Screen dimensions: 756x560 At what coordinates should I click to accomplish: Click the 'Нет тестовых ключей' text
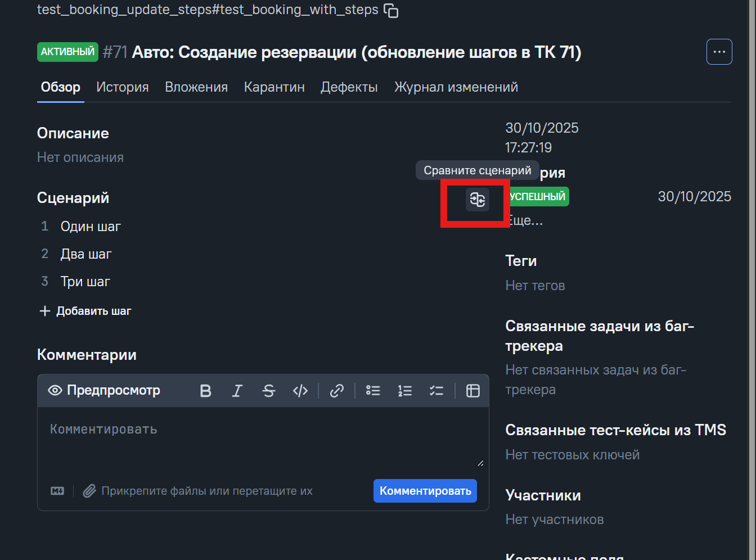pyautogui.click(x=573, y=455)
